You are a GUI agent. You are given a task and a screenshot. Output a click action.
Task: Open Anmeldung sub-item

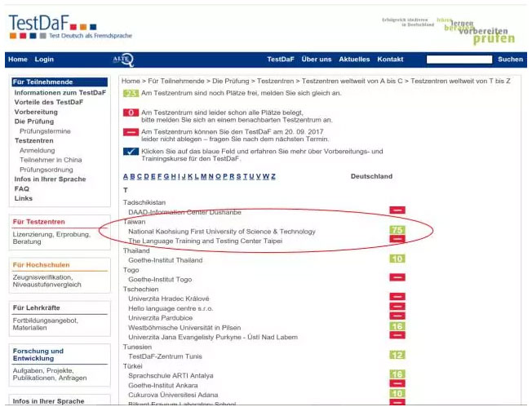pos(37,150)
